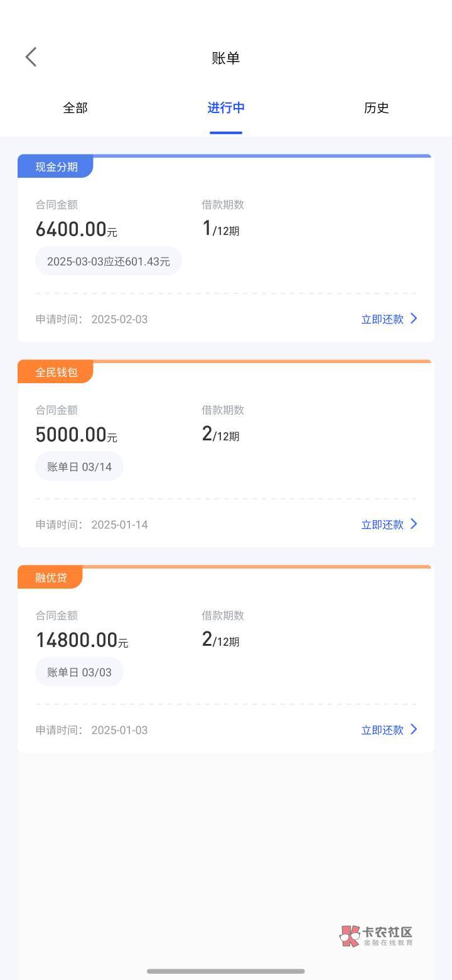This screenshot has height=980, width=452.
Task: Tap the 全民钱包 orange label tag
Action: click(56, 372)
